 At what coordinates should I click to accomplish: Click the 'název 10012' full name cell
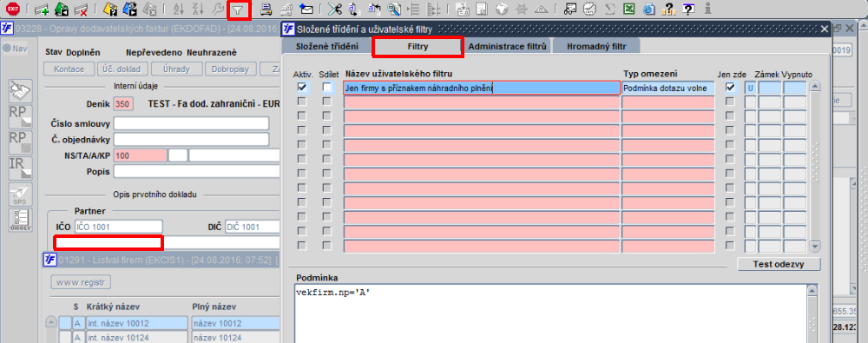tap(236, 323)
